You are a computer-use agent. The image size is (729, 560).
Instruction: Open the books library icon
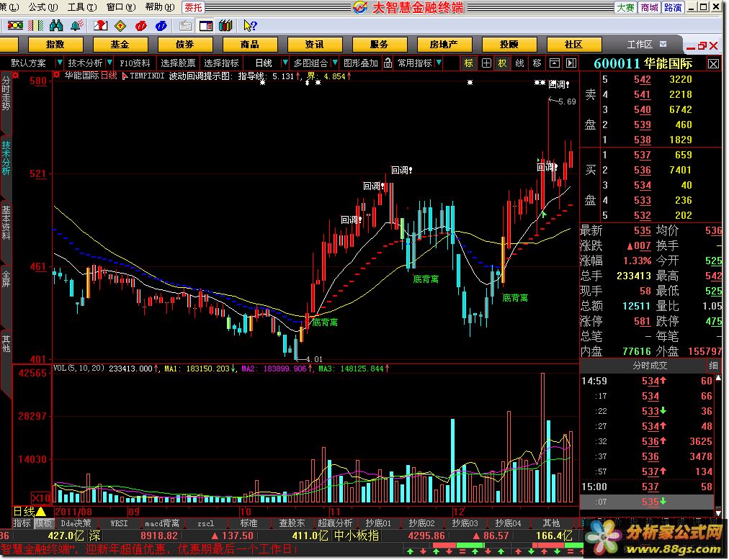[225, 26]
